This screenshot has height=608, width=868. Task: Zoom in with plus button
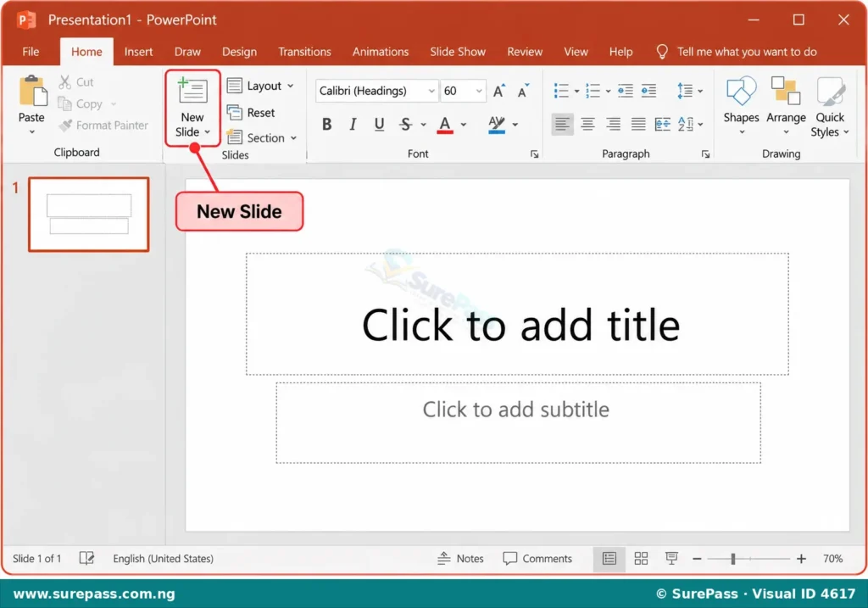point(801,559)
